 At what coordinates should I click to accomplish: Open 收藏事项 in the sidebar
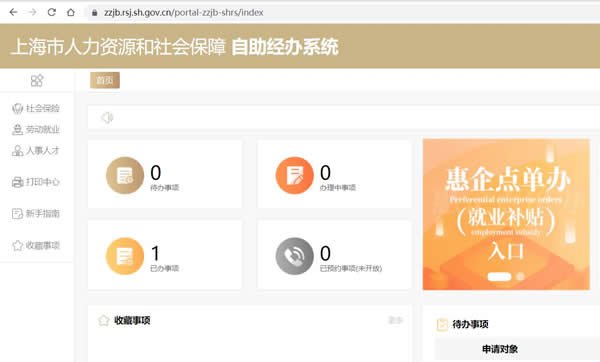coord(36,245)
